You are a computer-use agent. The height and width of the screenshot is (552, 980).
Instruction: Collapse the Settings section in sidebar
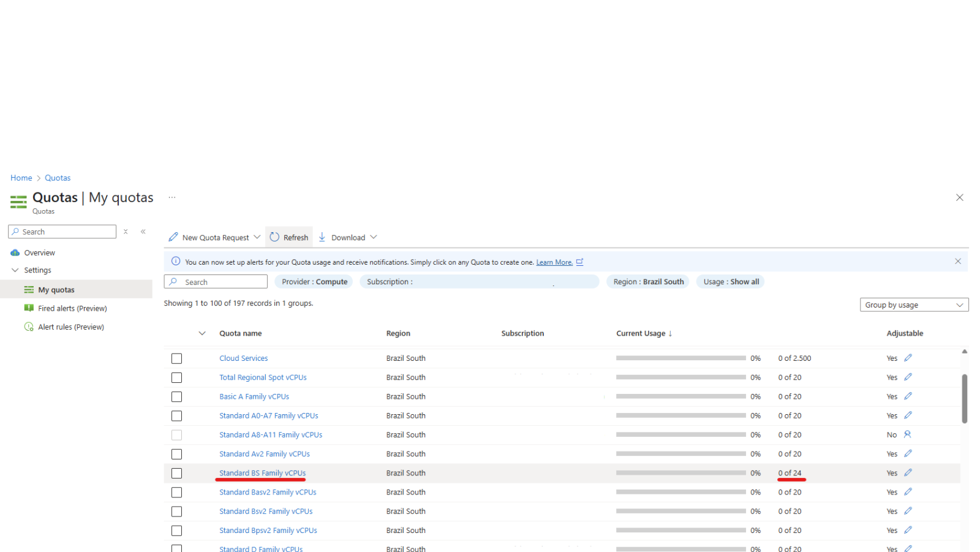(x=15, y=270)
